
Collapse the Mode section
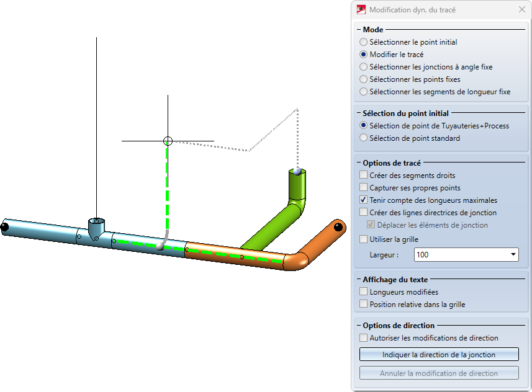click(x=359, y=30)
